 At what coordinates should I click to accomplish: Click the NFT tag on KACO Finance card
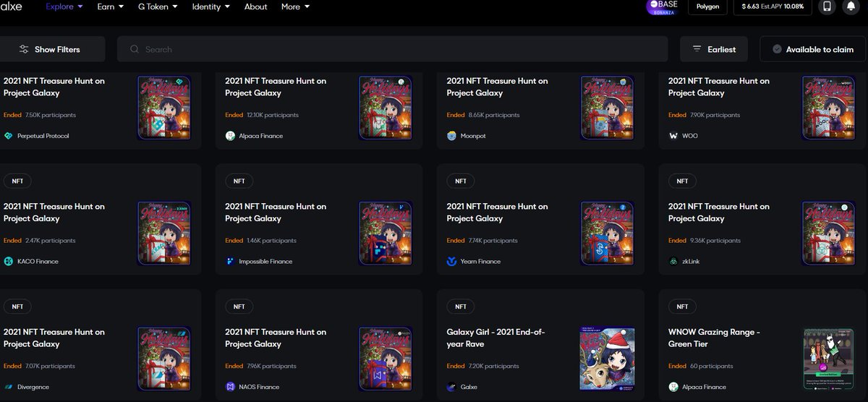pyautogui.click(x=17, y=181)
